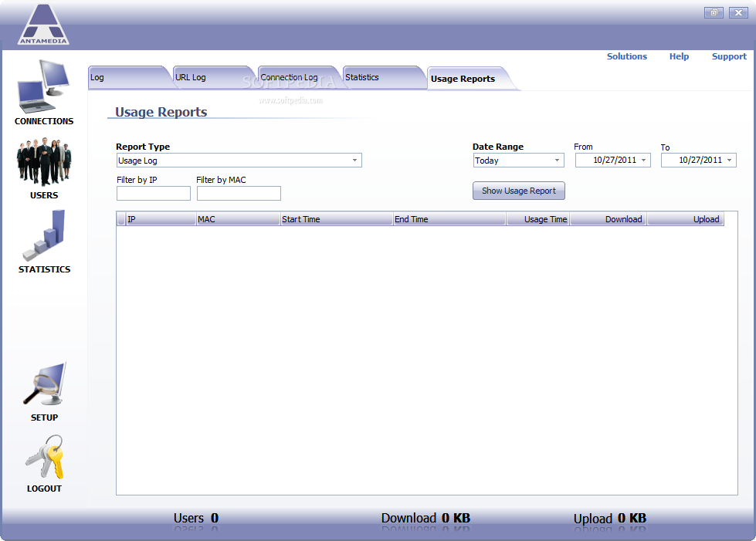
Task: Click the Logout keys icon
Action: (x=44, y=457)
